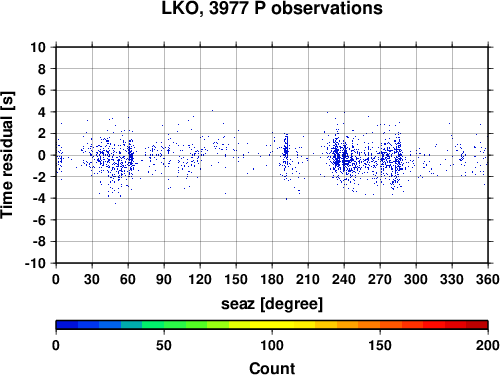This screenshot has height=375, width=500.
Task: Click the dark blue end of the colorbar
Action: [x=67, y=325]
